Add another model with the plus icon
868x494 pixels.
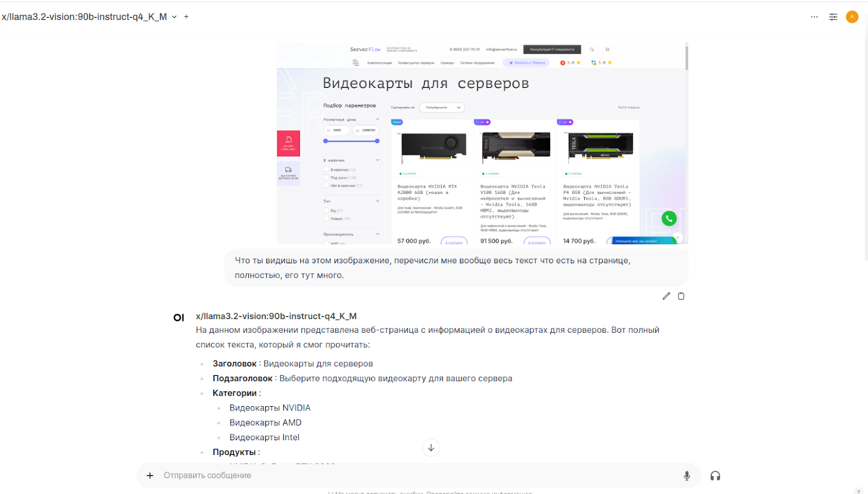(x=186, y=17)
